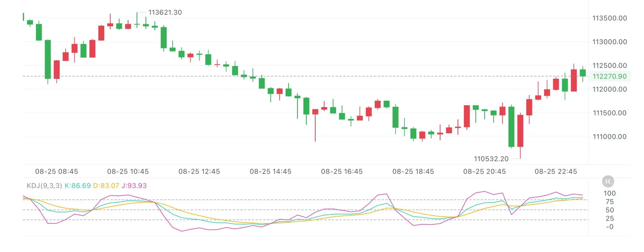Click the KDJ axis label 75

(x=610, y=202)
